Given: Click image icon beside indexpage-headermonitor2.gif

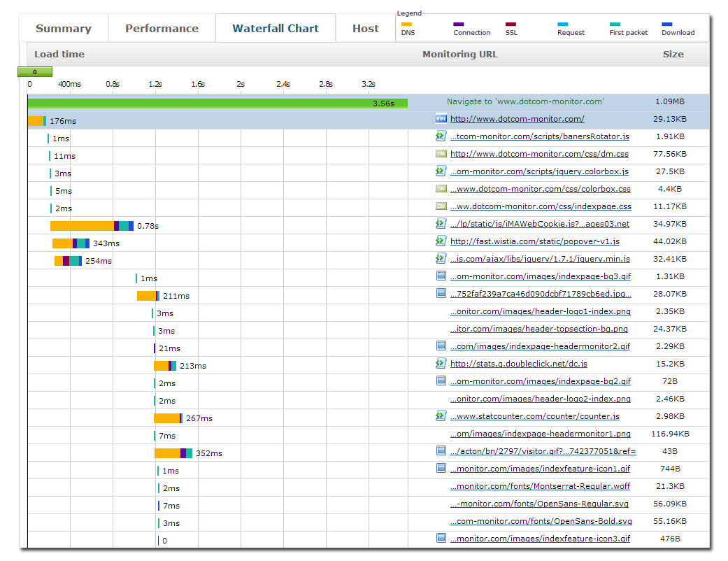Looking at the screenshot, I should [x=441, y=346].
